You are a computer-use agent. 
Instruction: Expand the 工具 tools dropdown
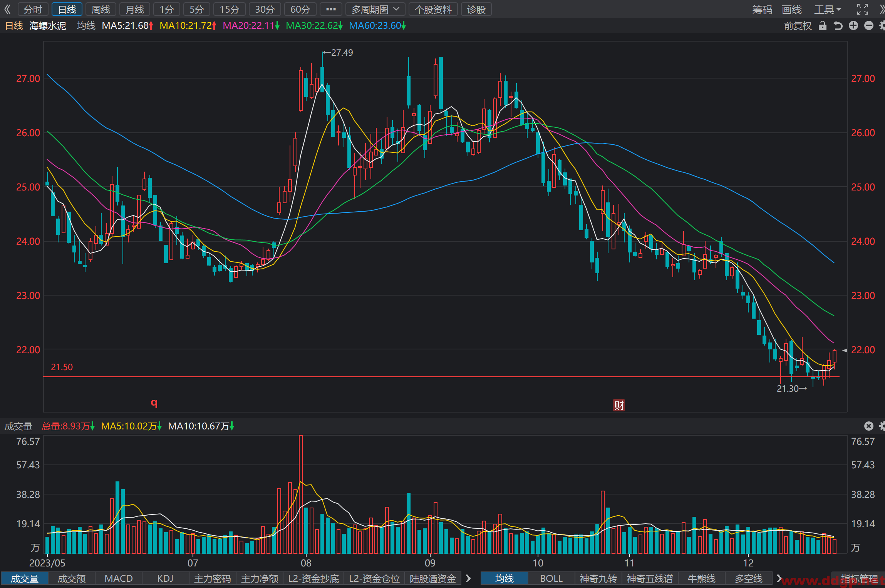(x=828, y=9)
